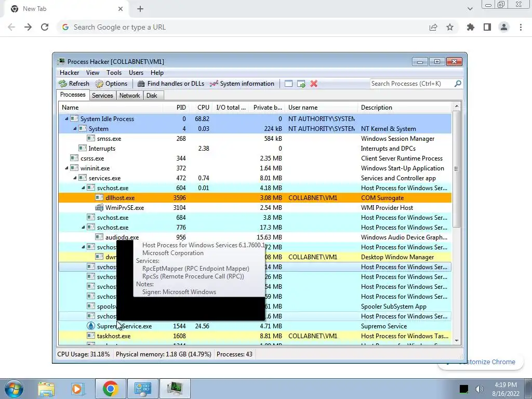Click CPU Usage in status bar
532x399 pixels.
pos(84,354)
